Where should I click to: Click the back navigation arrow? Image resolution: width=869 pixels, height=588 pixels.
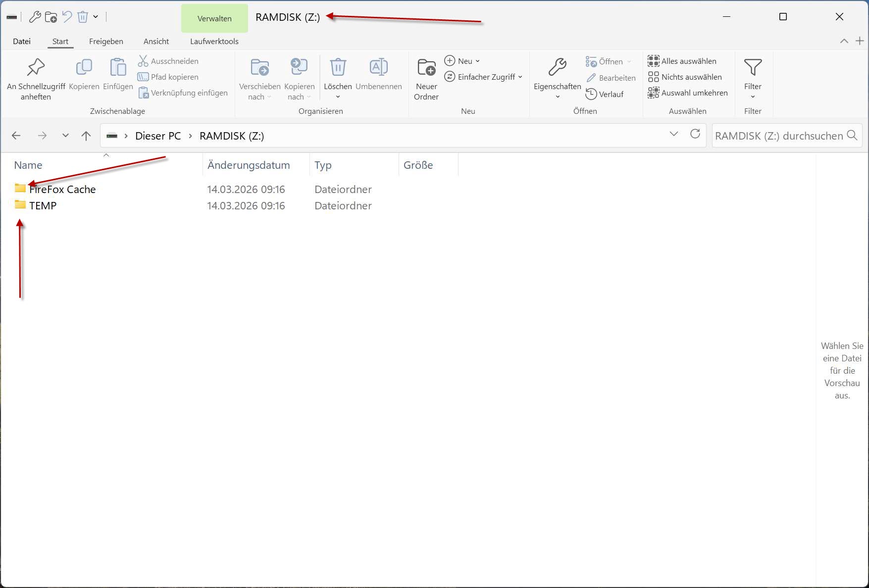tap(16, 136)
